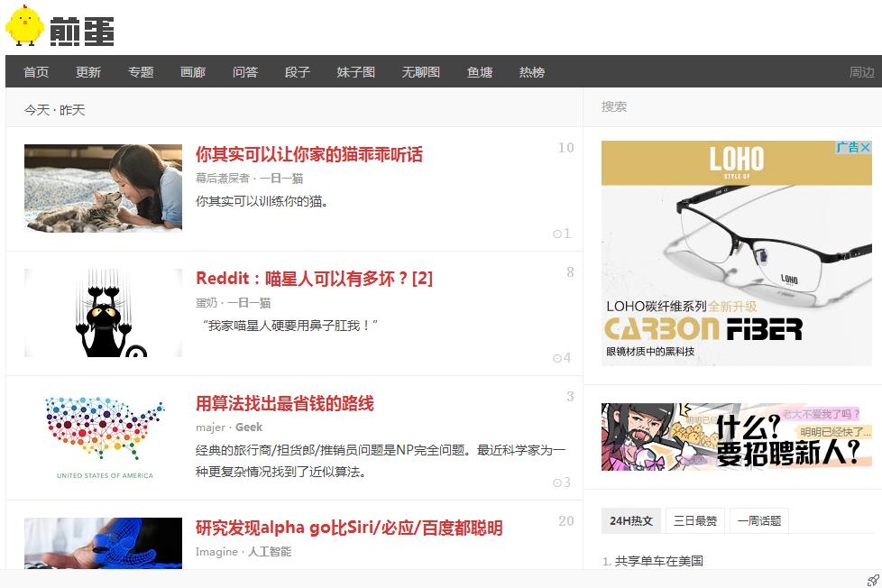Select 无聊图 from the navigation

[x=421, y=72]
